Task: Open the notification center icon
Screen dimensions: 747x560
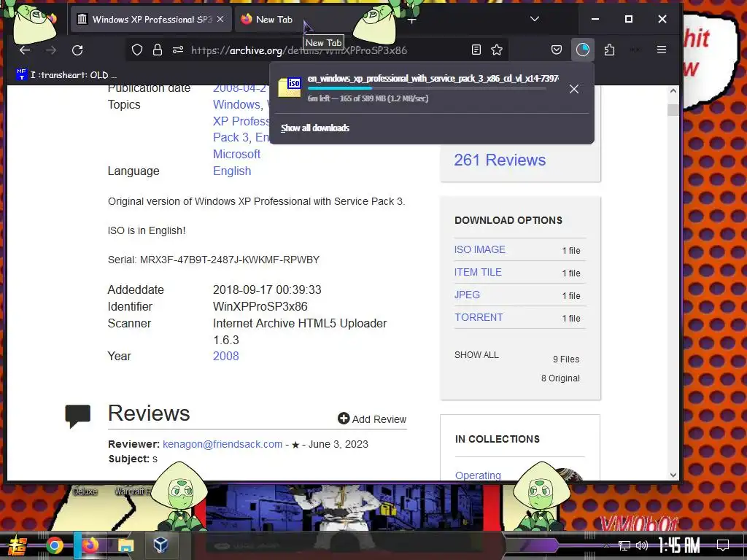Action: (723, 545)
